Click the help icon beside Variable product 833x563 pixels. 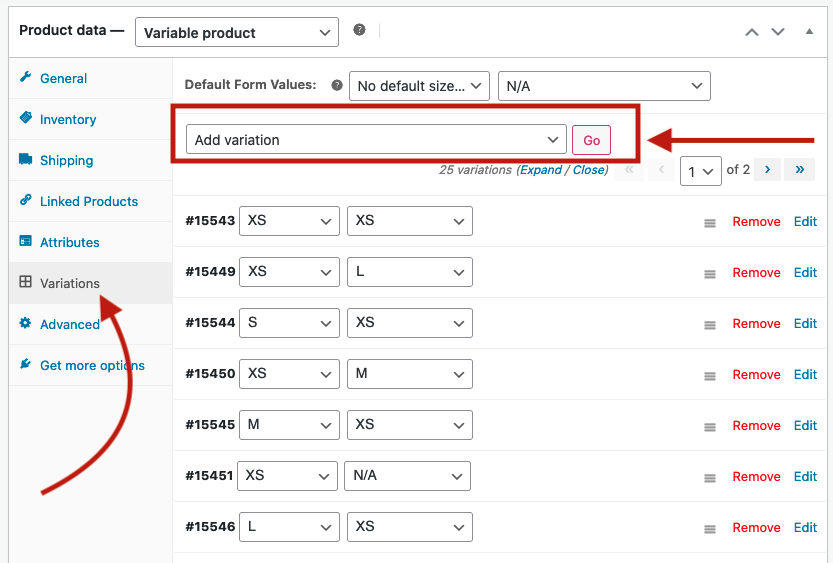point(359,30)
